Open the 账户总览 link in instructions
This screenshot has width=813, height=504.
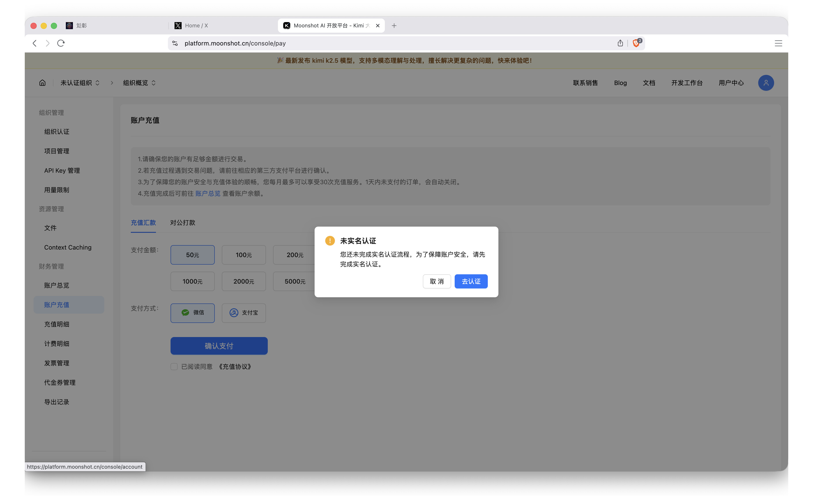point(208,193)
